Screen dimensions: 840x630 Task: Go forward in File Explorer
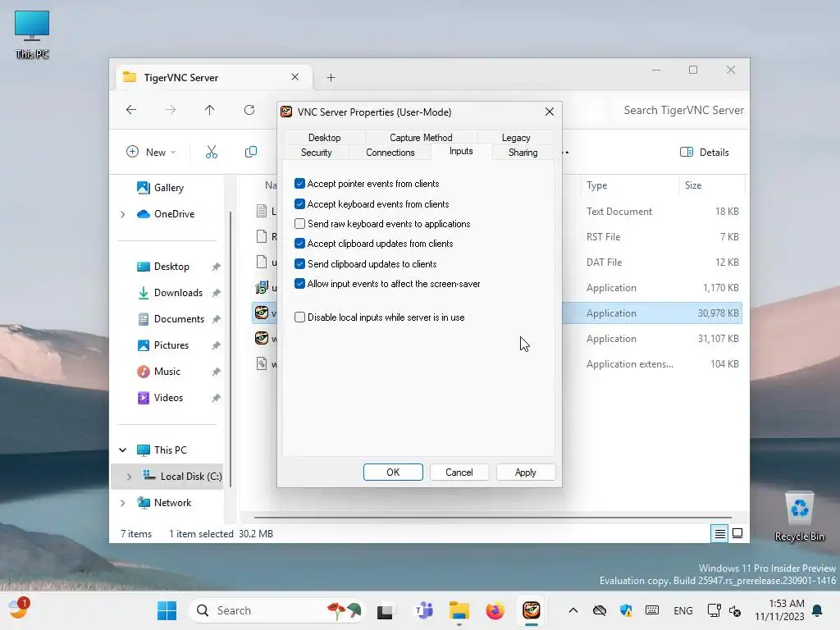click(x=171, y=110)
